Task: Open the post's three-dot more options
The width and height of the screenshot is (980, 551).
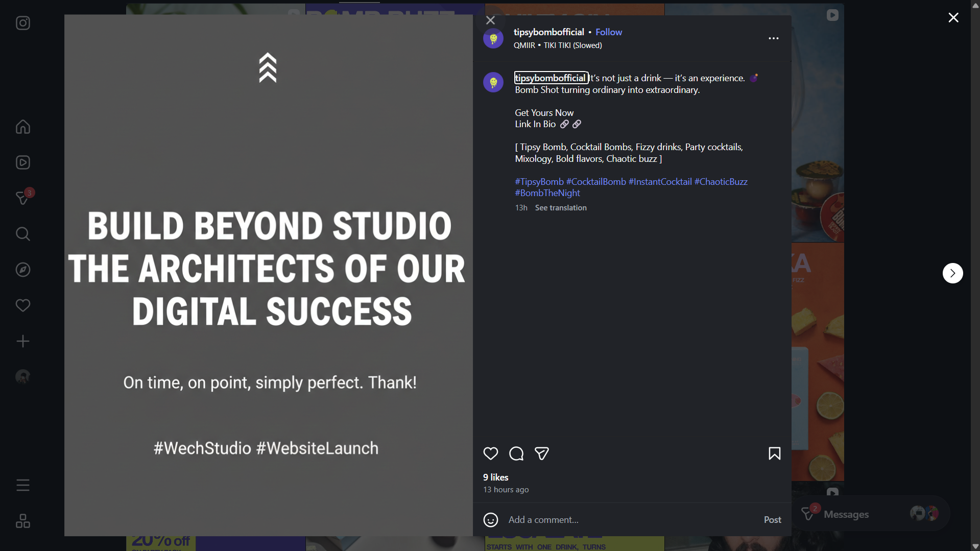Action: (x=774, y=38)
